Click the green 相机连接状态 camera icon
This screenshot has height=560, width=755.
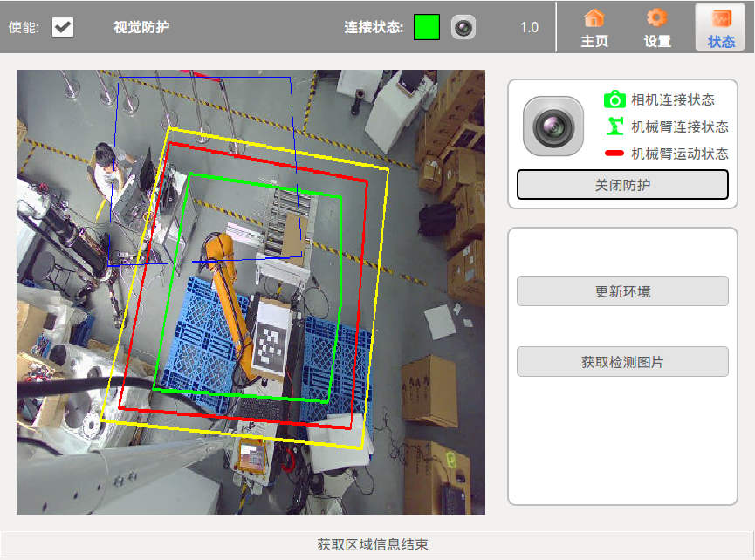pyautogui.click(x=615, y=99)
